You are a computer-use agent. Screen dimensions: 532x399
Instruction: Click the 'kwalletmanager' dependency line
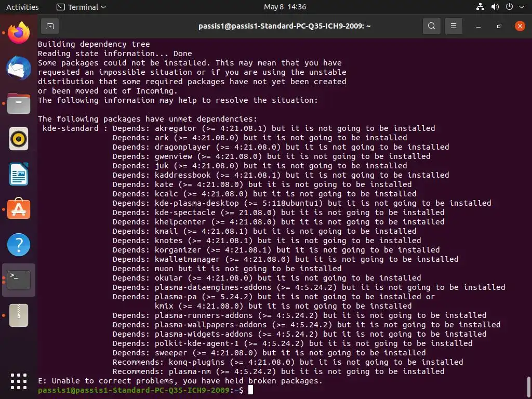(286, 259)
